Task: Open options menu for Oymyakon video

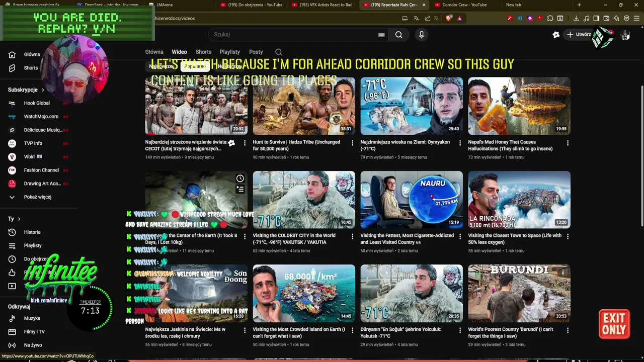Action: (460, 143)
